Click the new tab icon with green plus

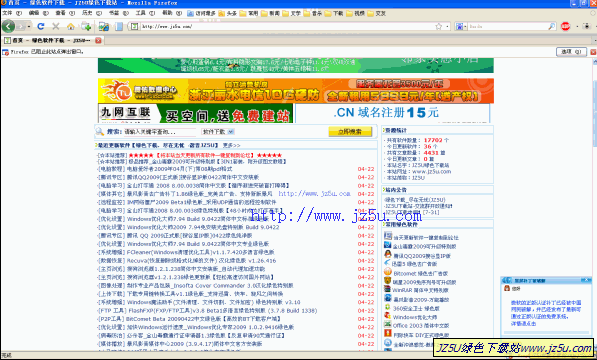coord(86,26)
